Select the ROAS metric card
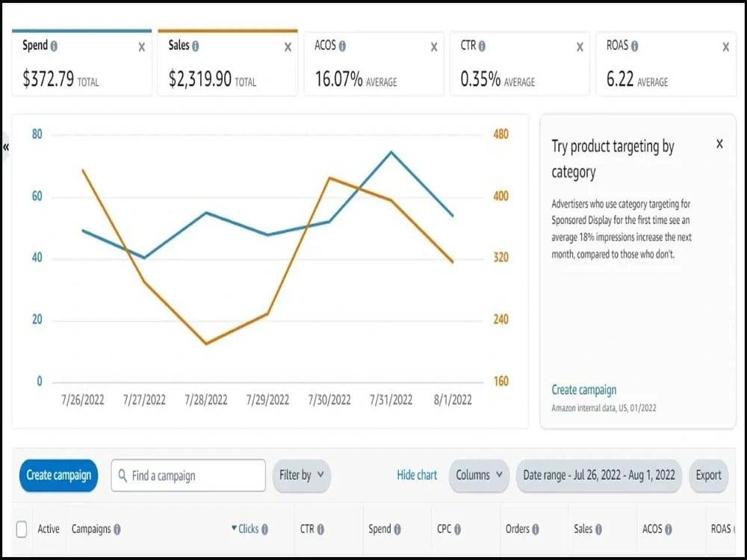This screenshot has width=747, height=560. pyautogui.click(x=666, y=64)
